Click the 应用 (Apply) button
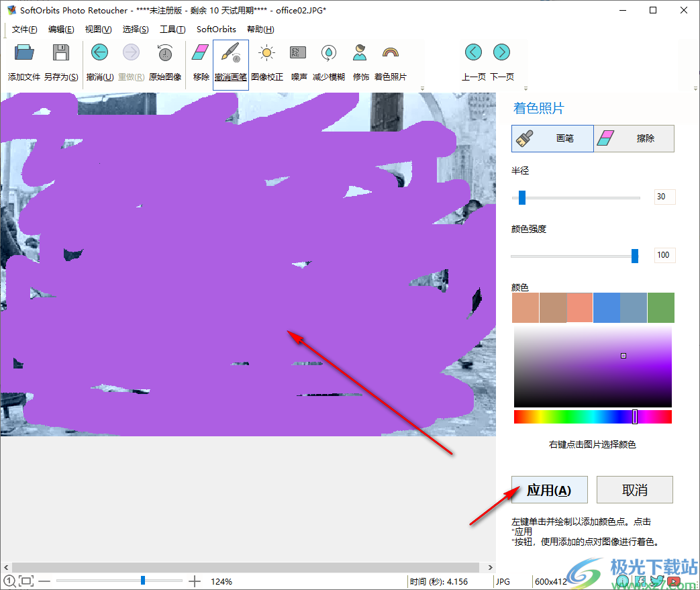 [549, 490]
